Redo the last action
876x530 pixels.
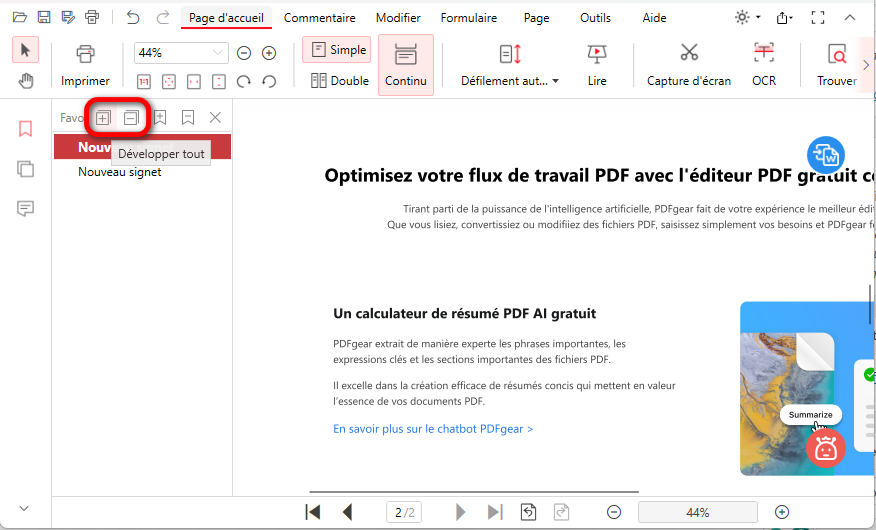tap(163, 17)
